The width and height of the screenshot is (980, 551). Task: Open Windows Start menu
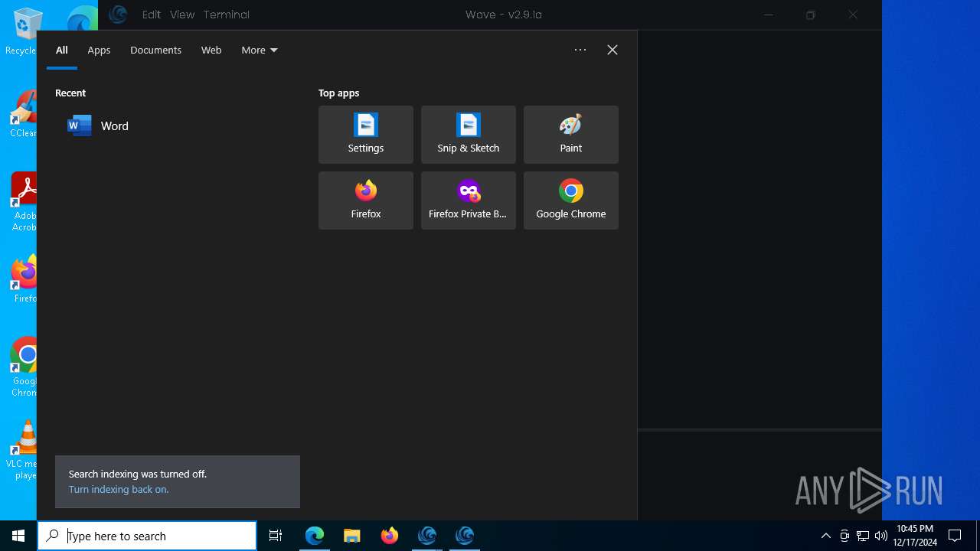tap(18, 536)
